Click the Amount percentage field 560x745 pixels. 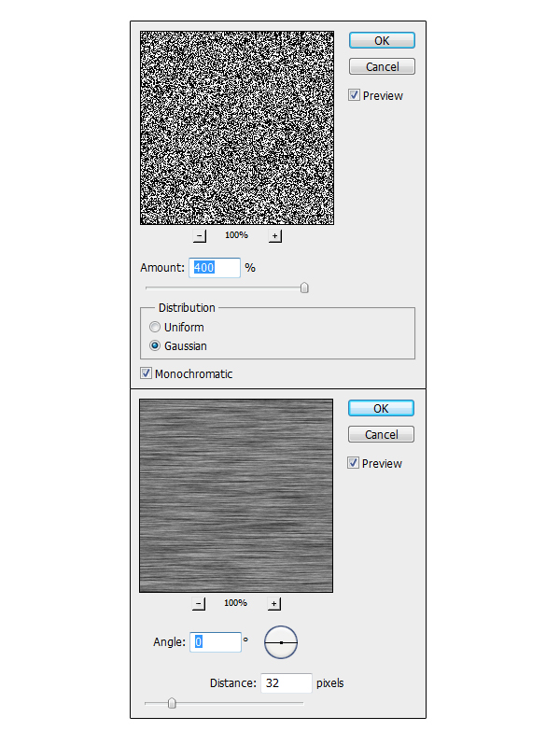coord(215,268)
